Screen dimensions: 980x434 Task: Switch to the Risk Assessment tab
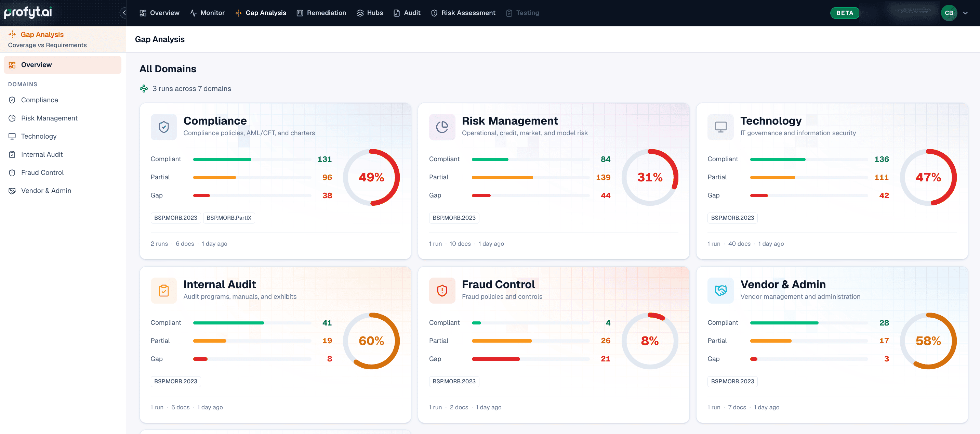pos(463,13)
